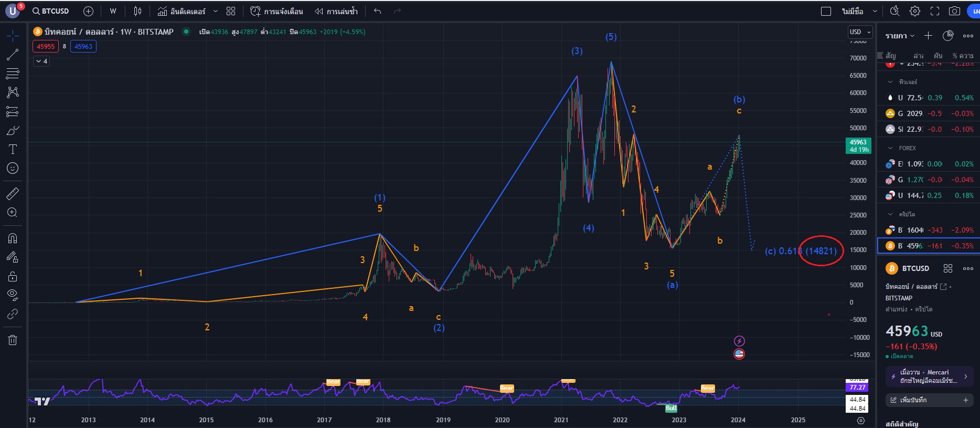Toggle magnet mode for drawings
Screen dimensions: 980x428
click(13, 238)
